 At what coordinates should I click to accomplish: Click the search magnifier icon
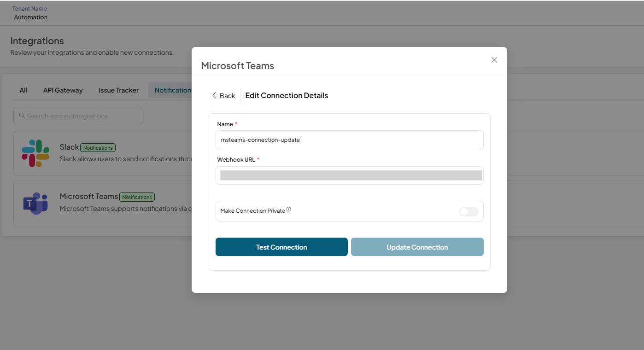[x=22, y=116]
